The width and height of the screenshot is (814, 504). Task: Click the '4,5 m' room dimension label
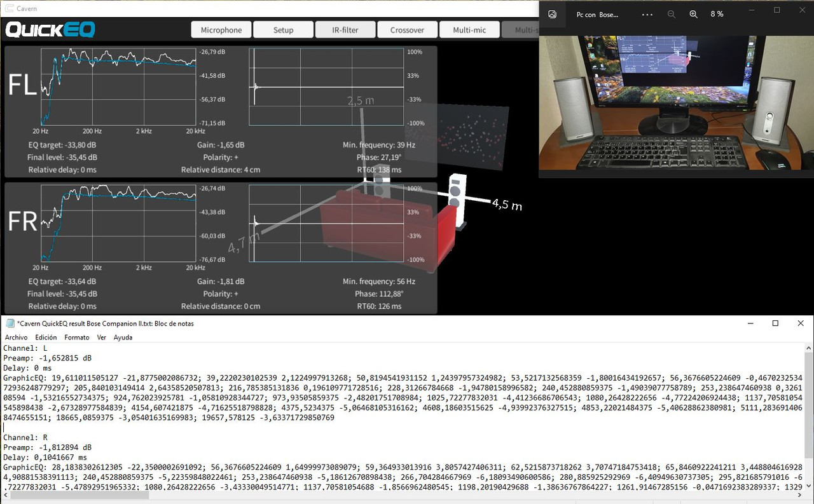pyautogui.click(x=507, y=205)
